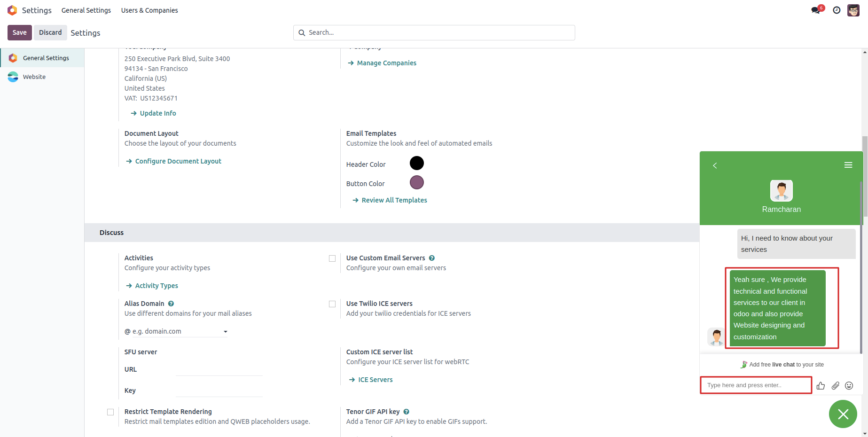
Task: Pick the Button Color swatch
Action: 417,182
